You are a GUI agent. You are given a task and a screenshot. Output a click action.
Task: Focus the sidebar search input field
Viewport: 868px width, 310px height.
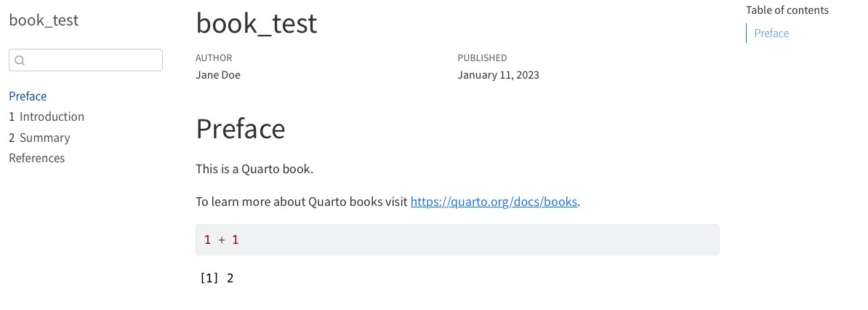pos(86,60)
